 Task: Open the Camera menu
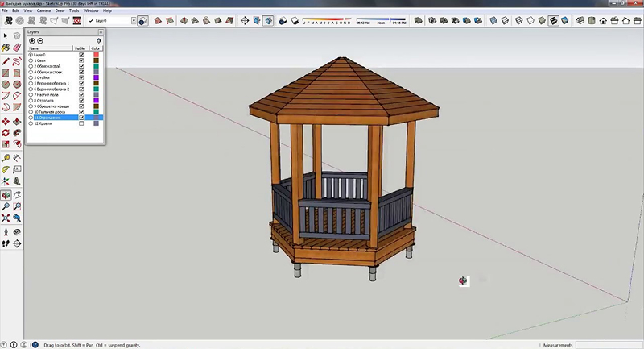pos(43,10)
